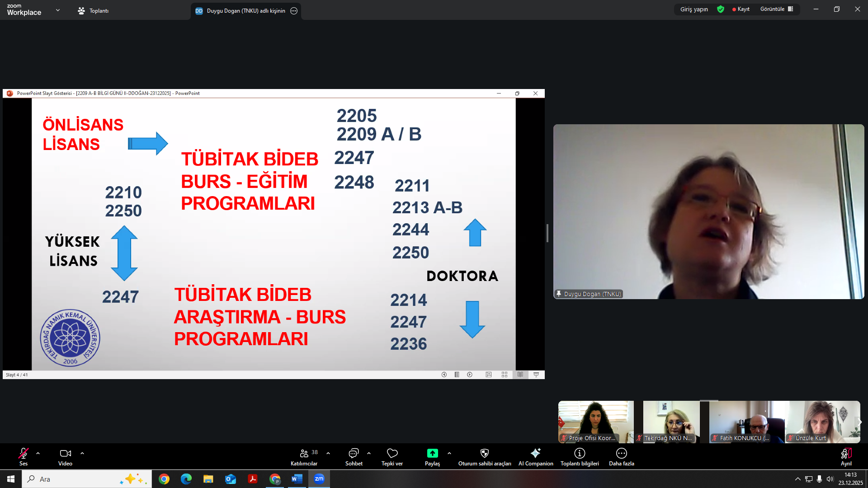The width and height of the screenshot is (868, 488).
Task: Select the Duygu Dogan shared screen tab
Action: (245, 11)
